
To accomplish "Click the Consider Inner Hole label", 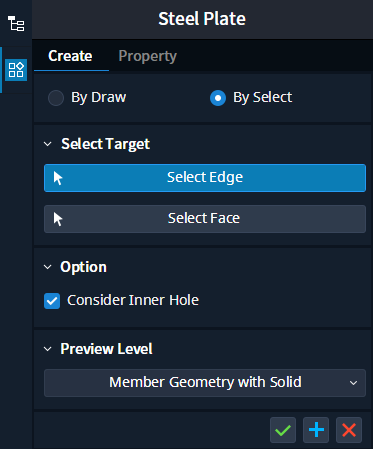I will (x=133, y=300).
